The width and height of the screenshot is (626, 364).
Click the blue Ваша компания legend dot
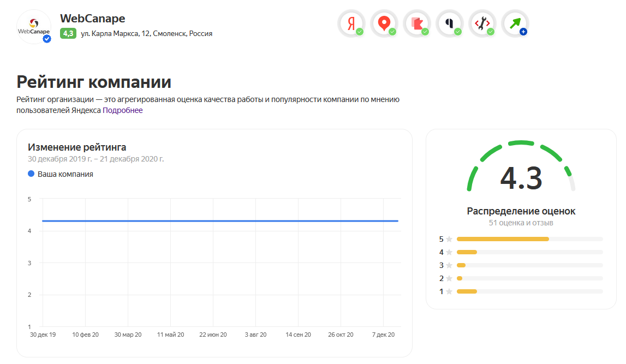point(31,174)
